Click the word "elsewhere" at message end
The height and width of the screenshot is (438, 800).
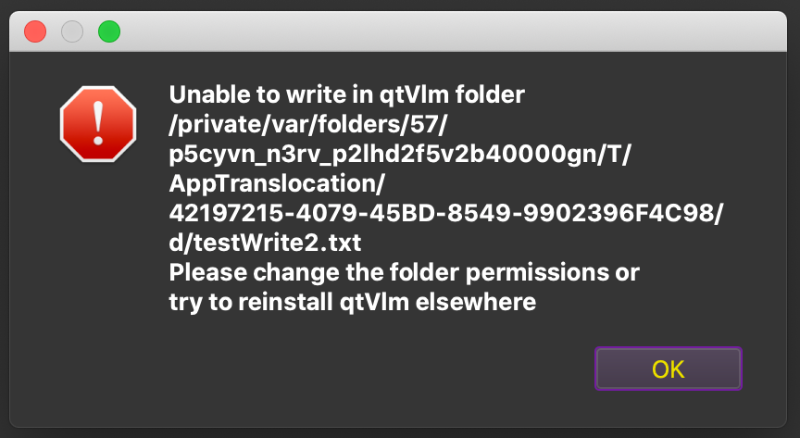(x=476, y=302)
